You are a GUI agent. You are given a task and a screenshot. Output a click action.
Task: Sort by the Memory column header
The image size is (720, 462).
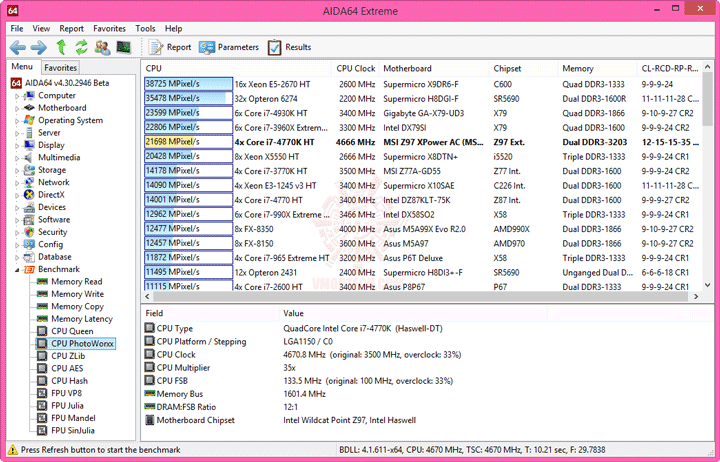click(597, 68)
